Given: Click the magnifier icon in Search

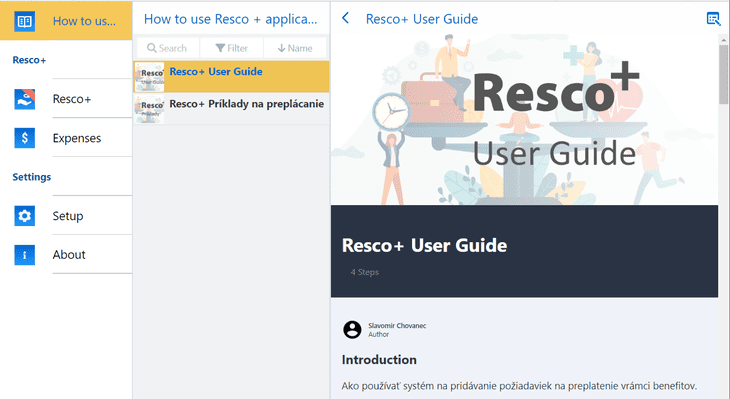Looking at the screenshot, I should click(152, 48).
